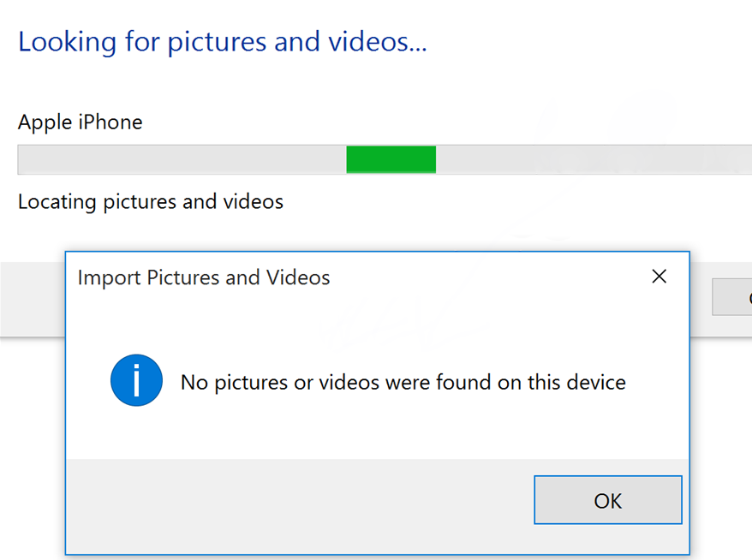Click the blue information icon
The width and height of the screenshot is (752, 560).
coord(136,381)
